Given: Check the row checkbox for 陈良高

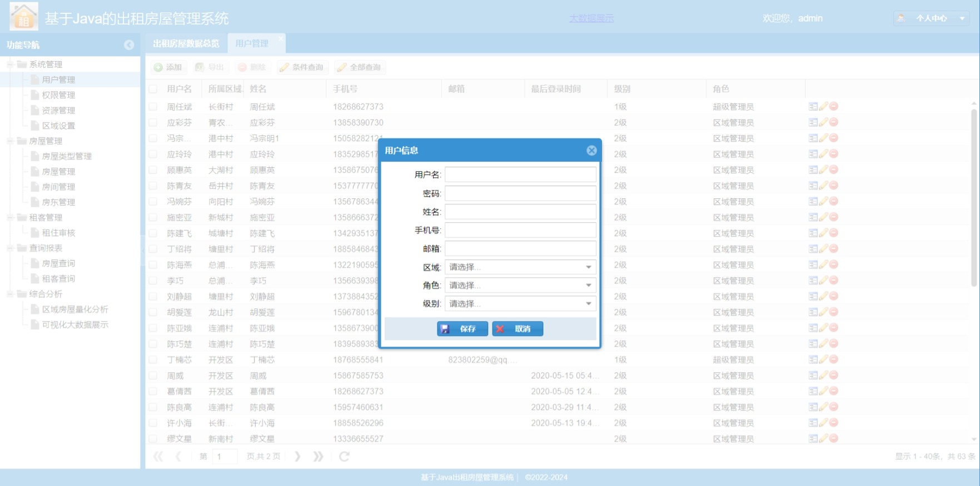Looking at the screenshot, I should click(153, 408).
